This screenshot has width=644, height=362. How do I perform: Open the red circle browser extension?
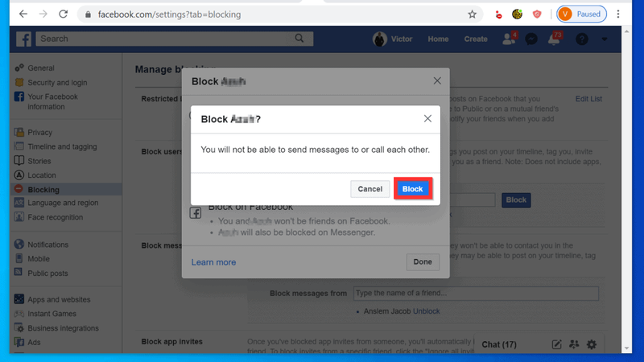[x=498, y=14]
